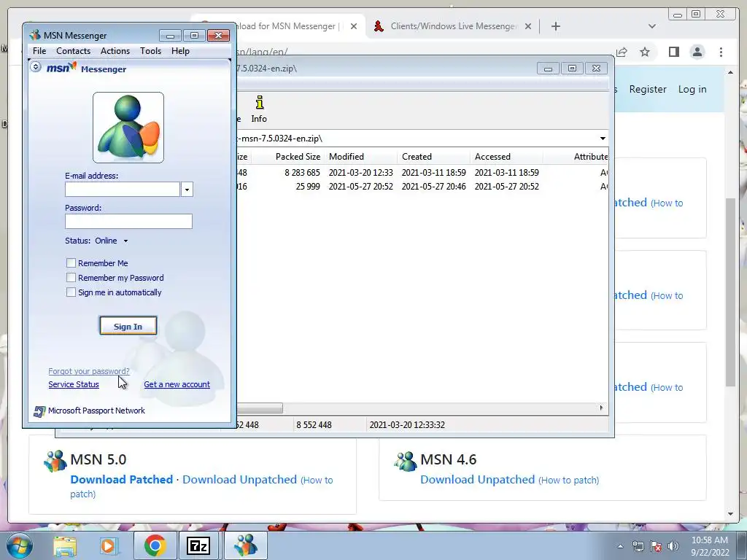747x560 pixels.
Task: Click the Password input field
Action: coord(128,222)
